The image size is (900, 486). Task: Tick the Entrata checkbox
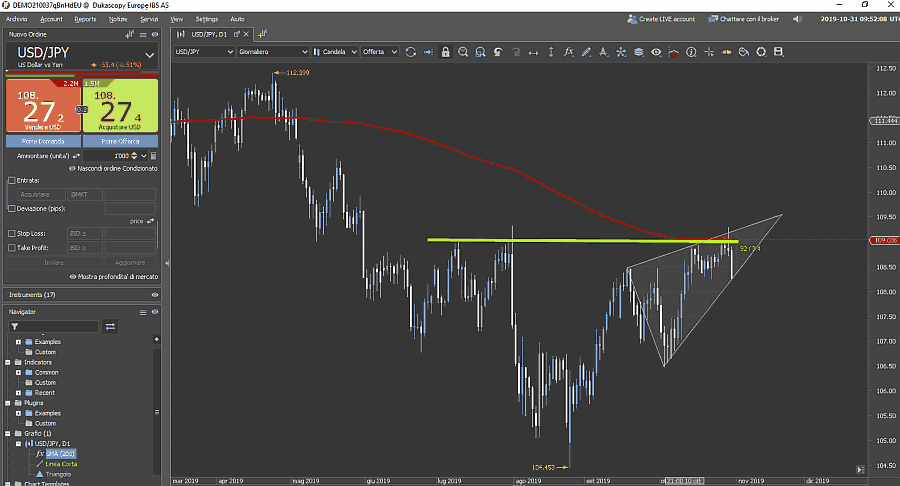(11, 180)
